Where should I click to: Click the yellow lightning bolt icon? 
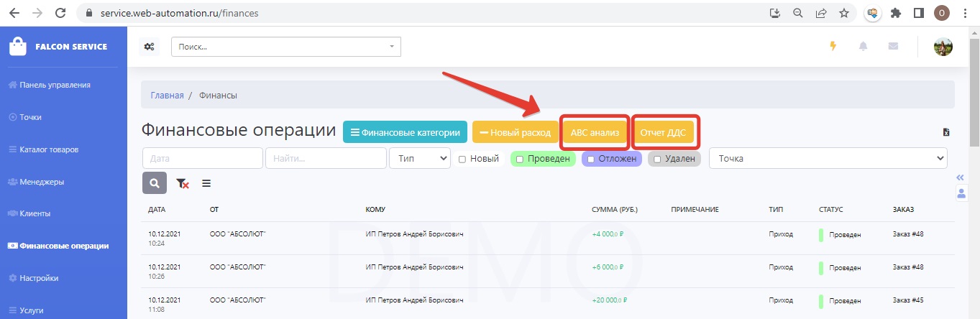833,46
